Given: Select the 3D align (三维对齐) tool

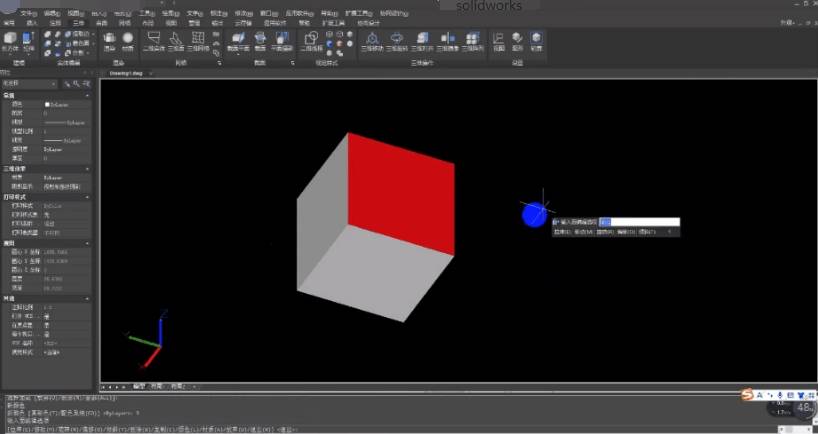Looking at the screenshot, I should tap(423, 41).
